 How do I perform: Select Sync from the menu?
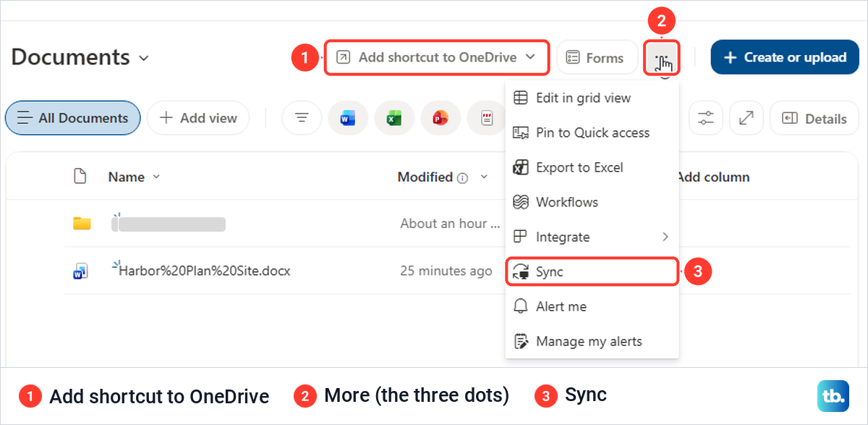[592, 272]
